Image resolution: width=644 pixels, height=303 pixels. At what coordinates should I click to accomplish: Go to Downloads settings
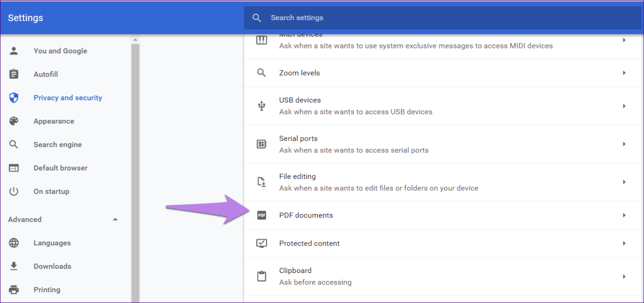click(52, 266)
